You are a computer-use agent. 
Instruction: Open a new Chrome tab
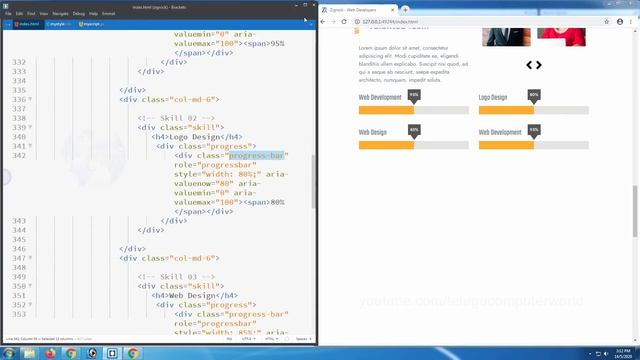(x=405, y=9)
